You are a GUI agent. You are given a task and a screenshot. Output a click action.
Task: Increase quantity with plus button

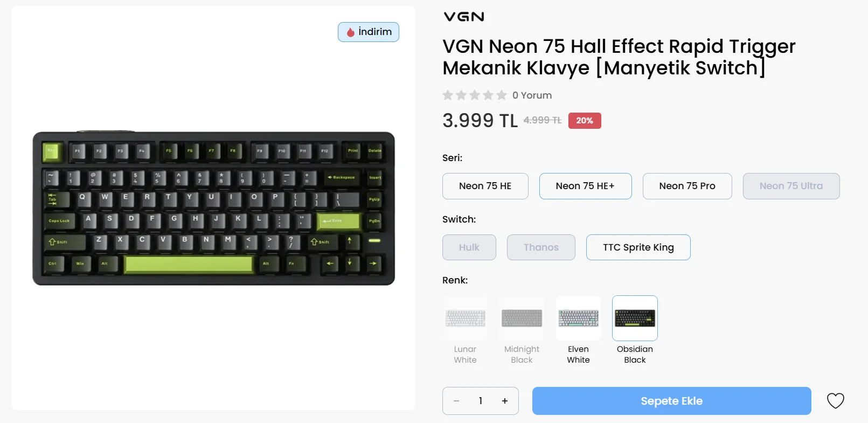coord(505,401)
